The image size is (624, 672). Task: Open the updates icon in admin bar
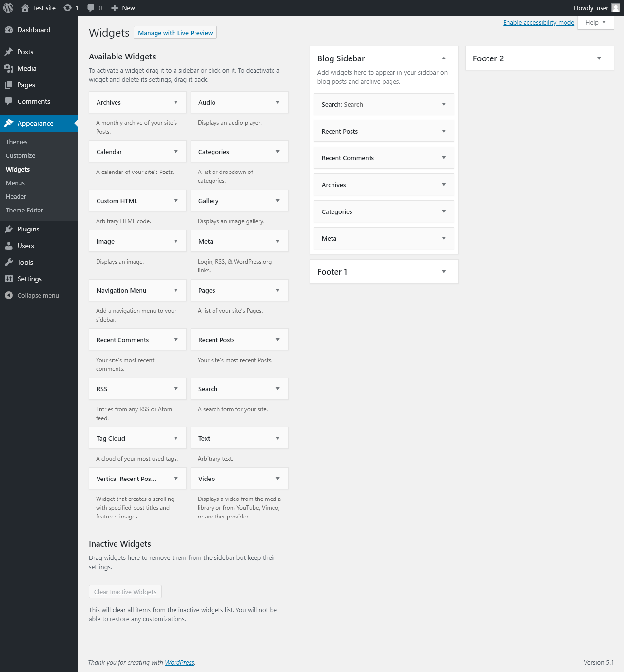(68, 8)
